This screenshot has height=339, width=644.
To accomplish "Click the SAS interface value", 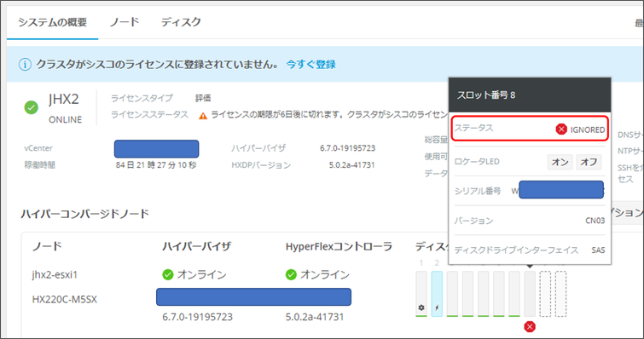I will (x=598, y=250).
